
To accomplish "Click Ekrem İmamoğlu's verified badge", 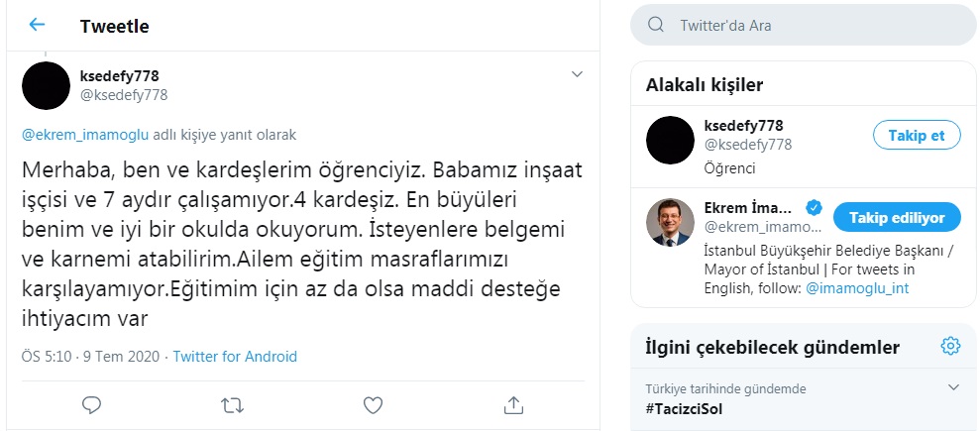I will (x=813, y=208).
